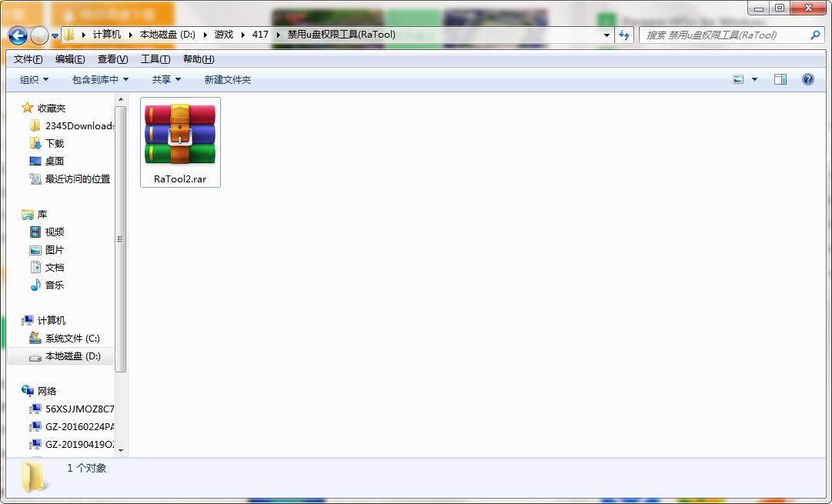Open the 文件(F) menu
Screen dimensions: 832x504
pyautogui.click(x=28, y=59)
